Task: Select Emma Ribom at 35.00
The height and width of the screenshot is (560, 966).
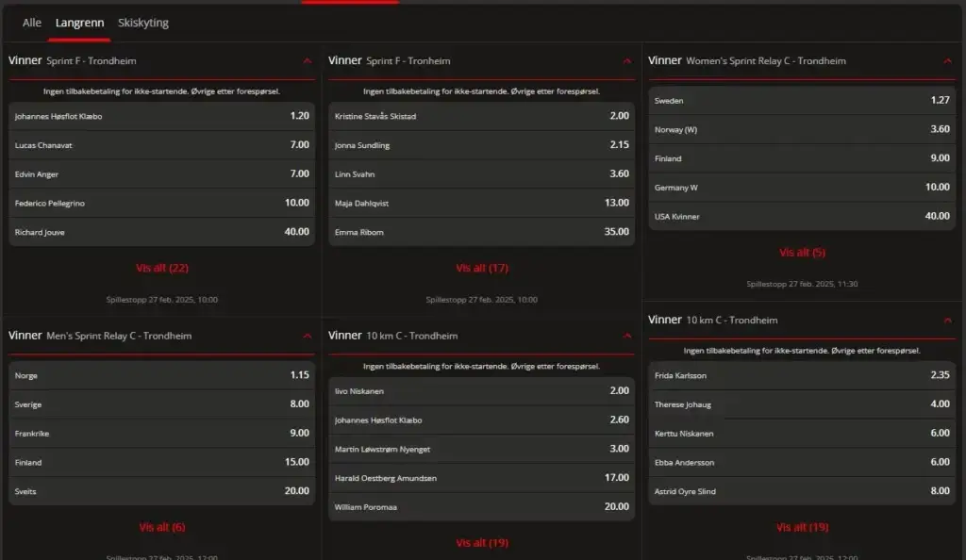Action: (x=482, y=232)
